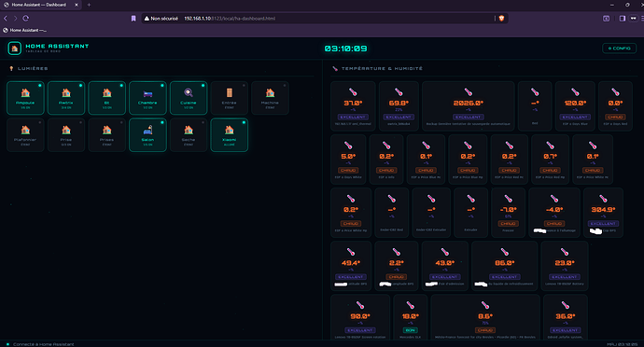The width and height of the screenshot is (644, 347).
Task: Toggle the Cuisine lights card
Action: click(189, 98)
